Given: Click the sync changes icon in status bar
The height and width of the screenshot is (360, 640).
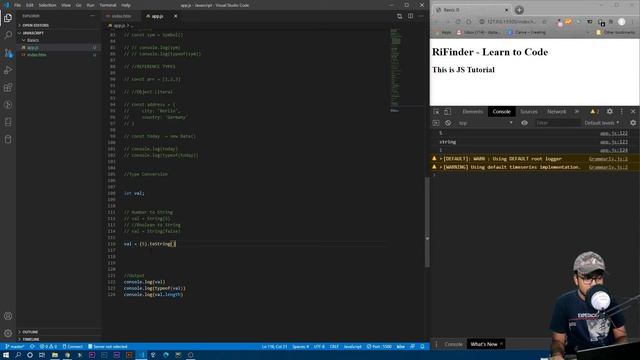Looking at the screenshot, I should 32,347.
